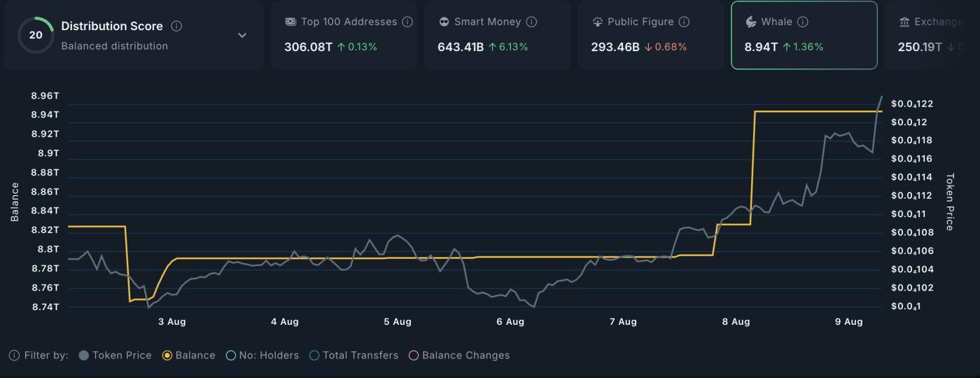Click the 643.41B value

coord(461,47)
